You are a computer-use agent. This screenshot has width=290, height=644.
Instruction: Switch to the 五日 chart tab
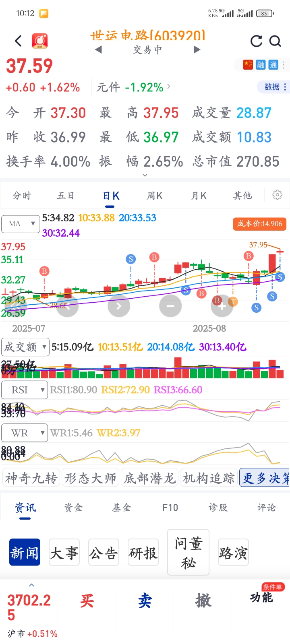[x=66, y=196]
